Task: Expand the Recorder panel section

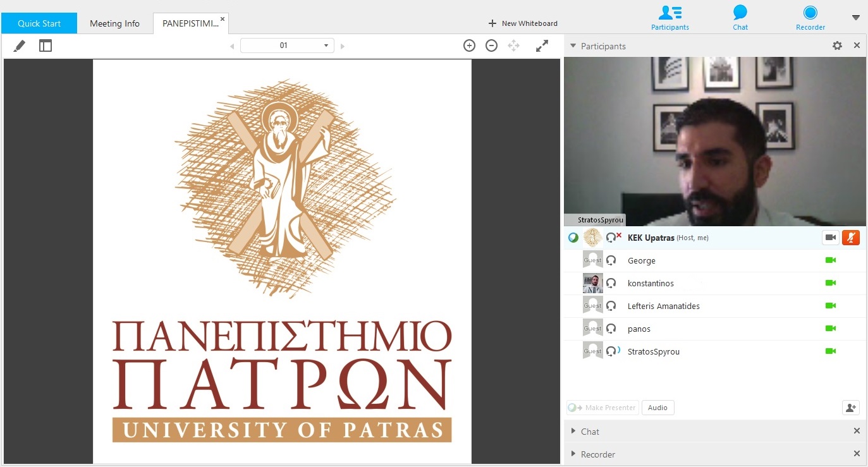Action: tap(573, 454)
